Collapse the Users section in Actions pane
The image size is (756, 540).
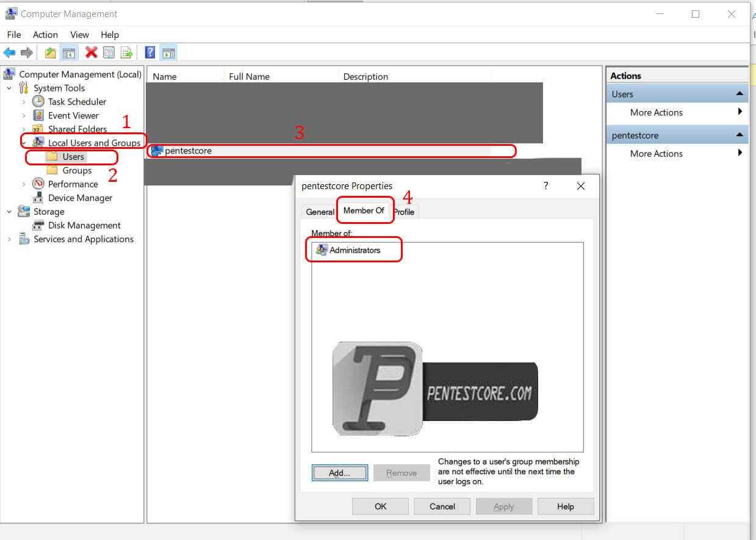740,94
